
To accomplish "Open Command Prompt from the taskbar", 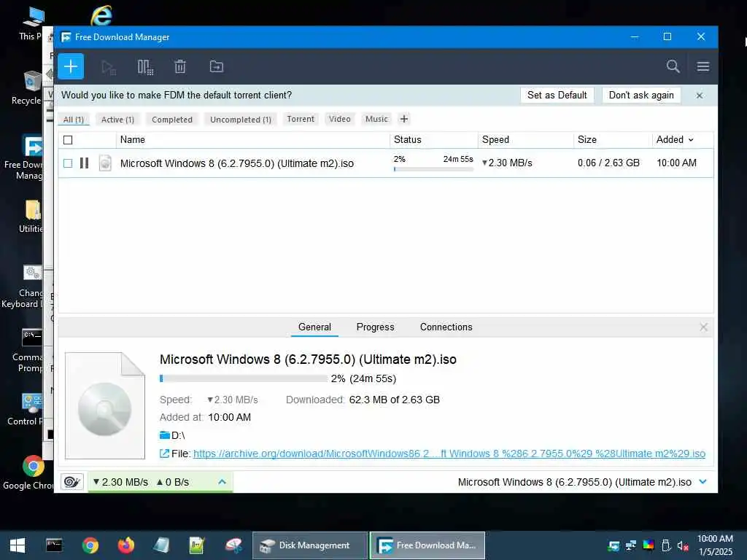I will click(54, 545).
